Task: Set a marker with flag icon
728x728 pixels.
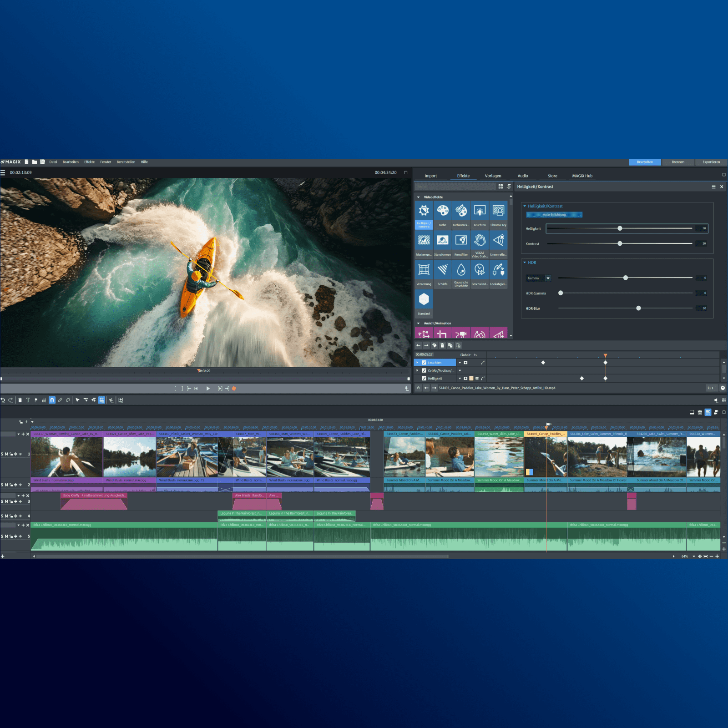Action: click(36, 400)
